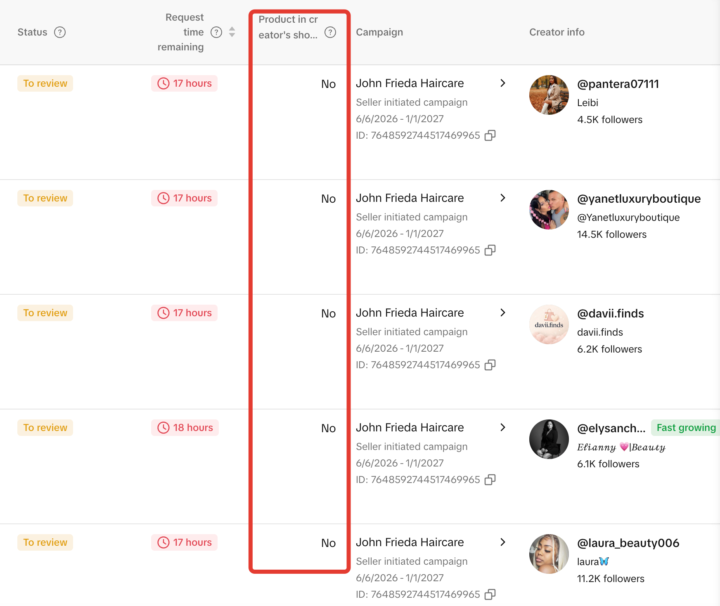This screenshot has width=720, height=606.
Task: Click the Product in creator's showcase help icon
Action: point(330,32)
